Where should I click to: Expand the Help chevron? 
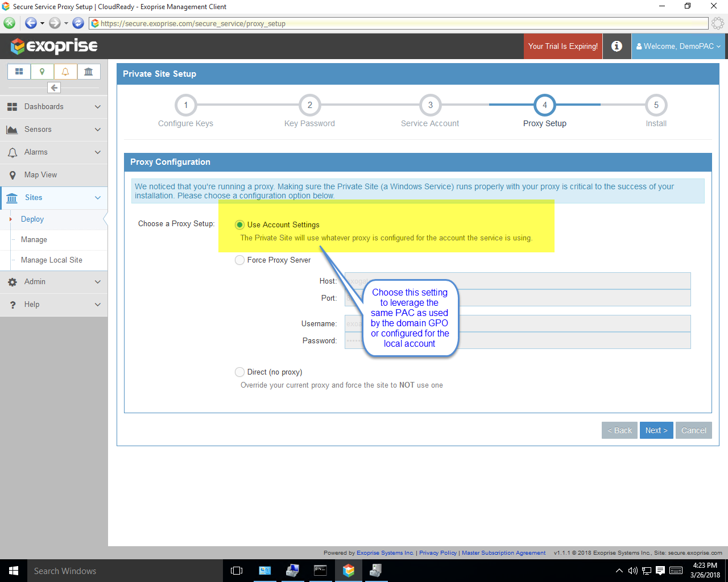pyautogui.click(x=98, y=305)
